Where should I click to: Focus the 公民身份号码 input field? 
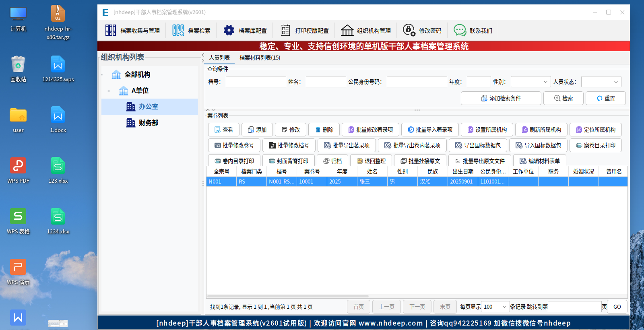pos(417,82)
